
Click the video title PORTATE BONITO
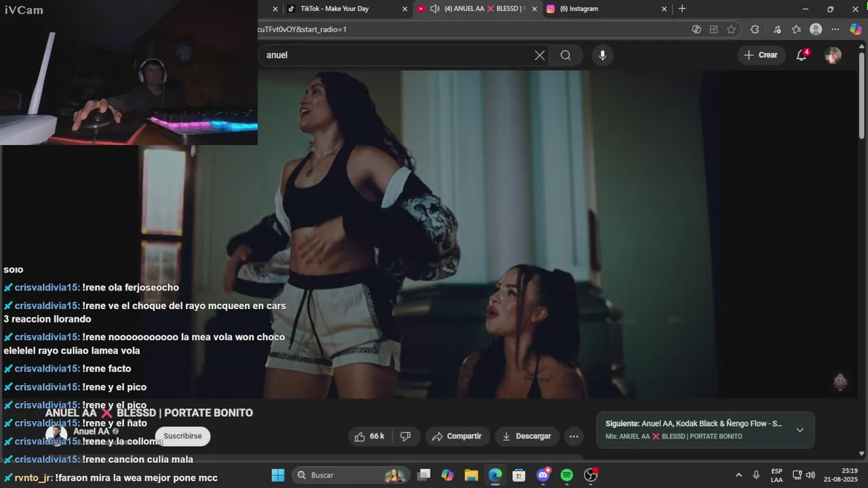[x=149, y=413]
